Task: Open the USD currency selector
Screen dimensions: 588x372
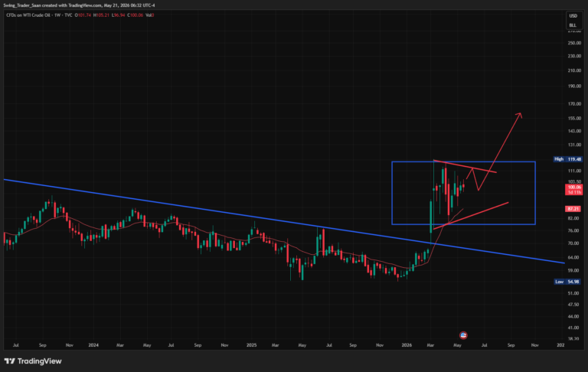Action: coord(573,16)
